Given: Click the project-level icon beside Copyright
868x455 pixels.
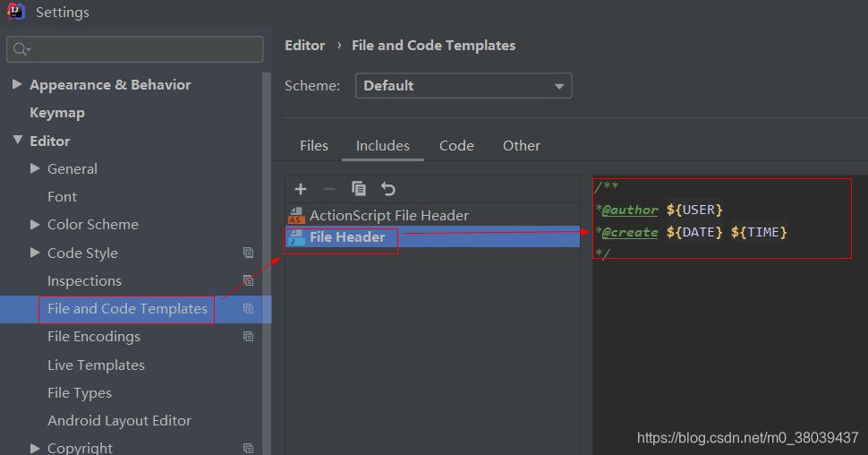Looking at the screenshot, I should tap(248, 448).
